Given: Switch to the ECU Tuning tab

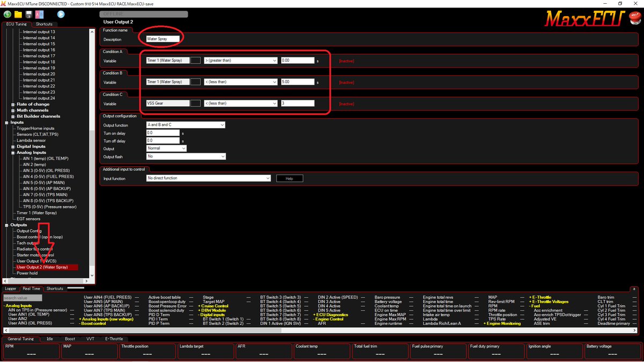Looking at the screenshot, I should pos(17,24).
